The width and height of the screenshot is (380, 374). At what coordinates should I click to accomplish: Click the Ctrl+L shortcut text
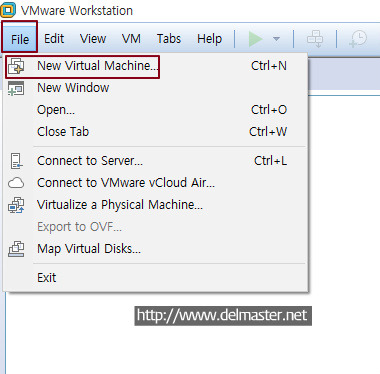tap(270, 161)
